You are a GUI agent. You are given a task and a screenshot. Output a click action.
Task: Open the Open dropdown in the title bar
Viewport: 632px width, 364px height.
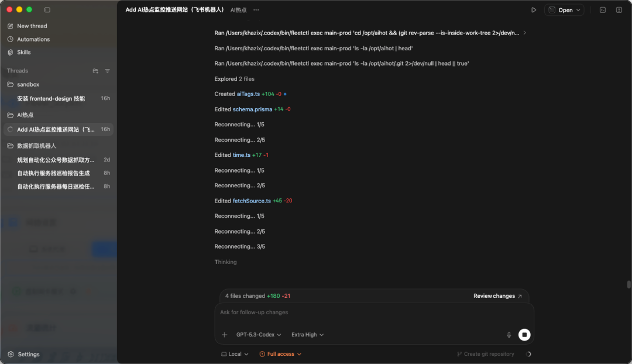(564, 9)
